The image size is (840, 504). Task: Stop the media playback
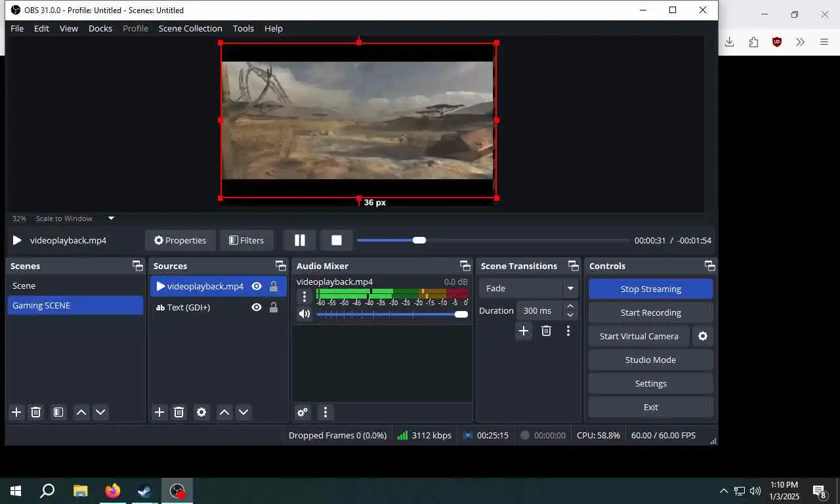click(337, 240)
